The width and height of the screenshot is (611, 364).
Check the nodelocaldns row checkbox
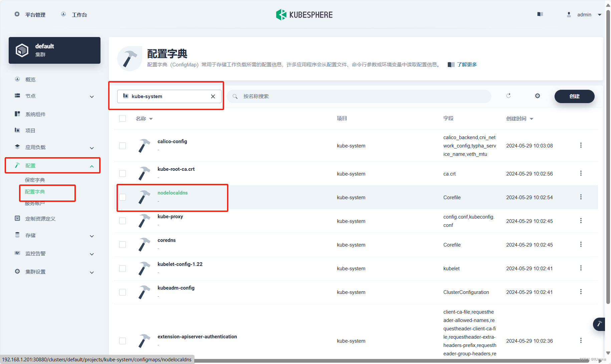(123, 197)
